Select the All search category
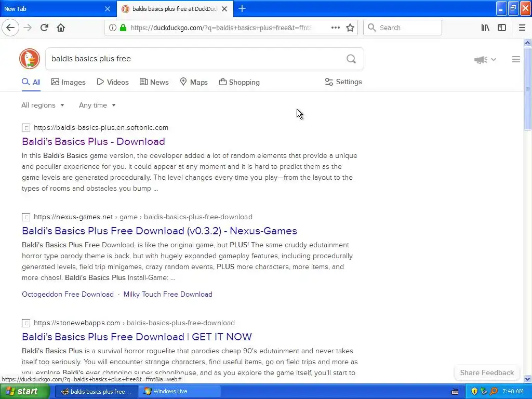532x399 pixels. tap(31, 82)
